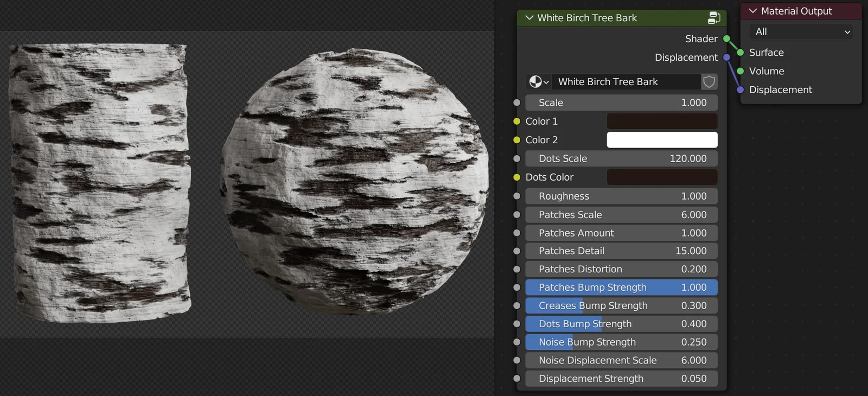868x396 pixels.
Task: Click the birch bark cylinder preview
Action: tap(100, 183)
